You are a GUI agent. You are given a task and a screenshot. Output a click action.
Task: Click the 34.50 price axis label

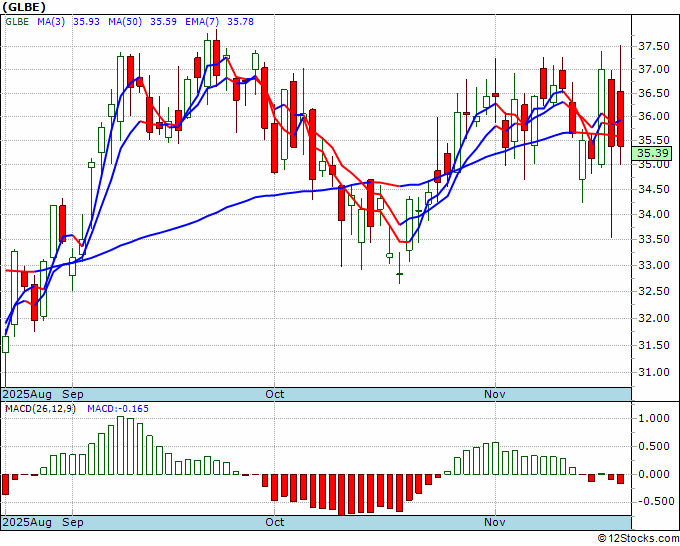click(x=654, y=190)
